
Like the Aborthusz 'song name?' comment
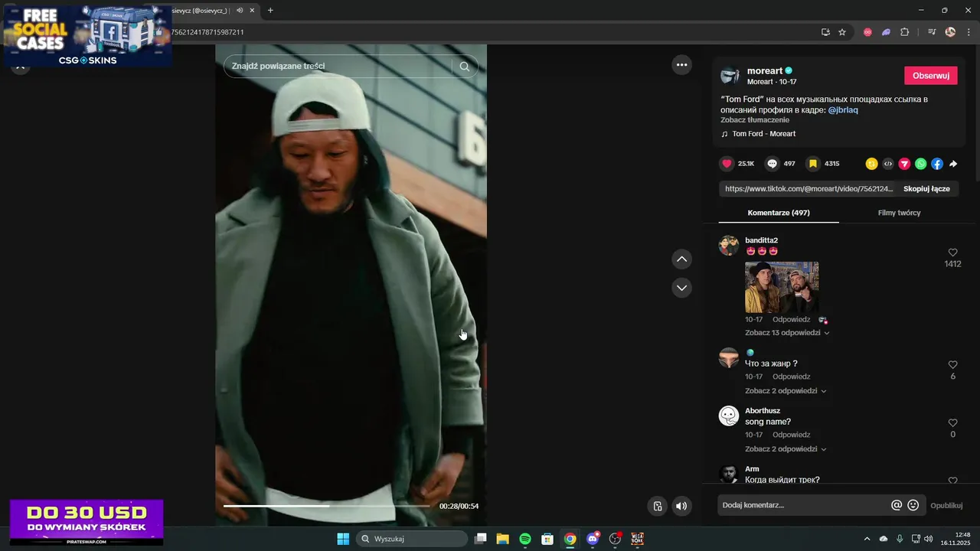953,423
